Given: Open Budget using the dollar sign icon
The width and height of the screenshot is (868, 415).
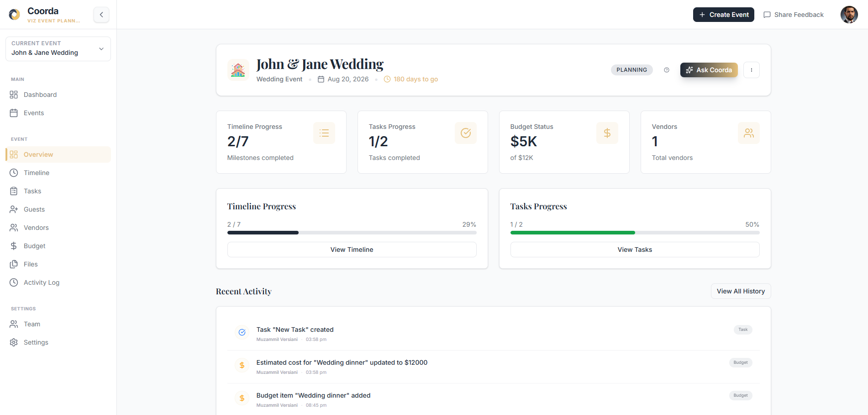Looking at the screenshot, I should point(14,246).
